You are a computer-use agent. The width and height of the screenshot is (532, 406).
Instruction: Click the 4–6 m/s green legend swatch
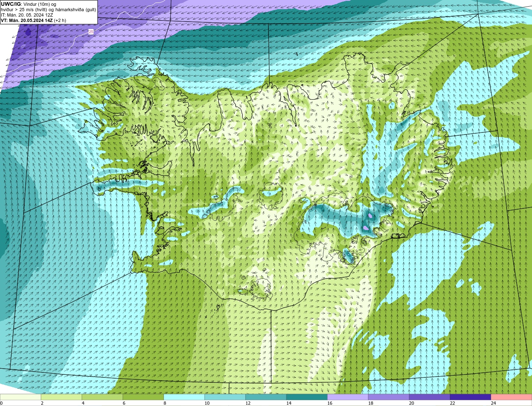[103, 397]
